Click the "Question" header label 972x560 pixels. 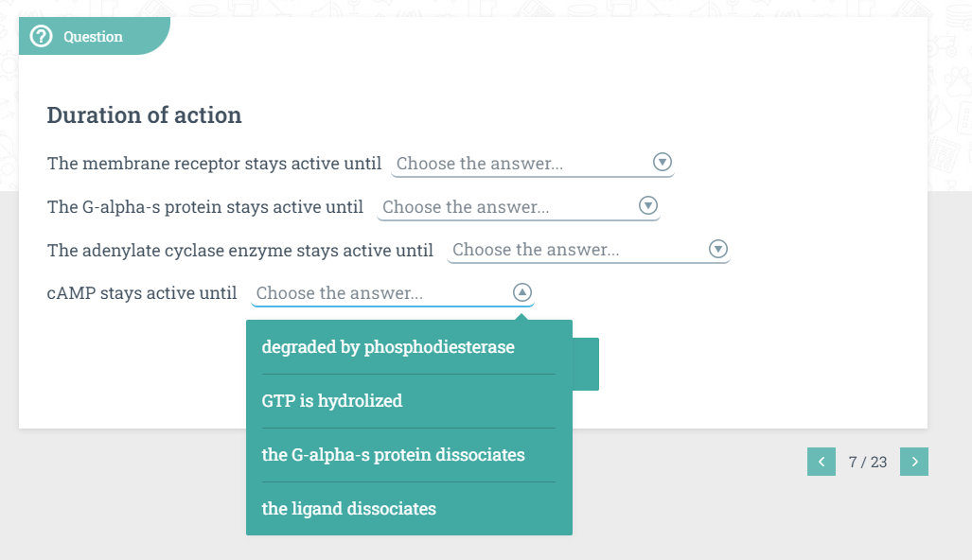93,37
